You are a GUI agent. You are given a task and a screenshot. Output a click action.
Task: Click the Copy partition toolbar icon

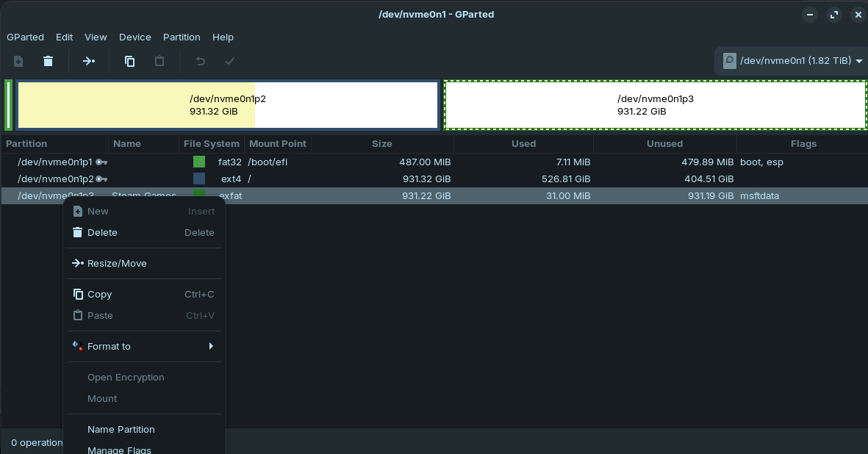click(x=129, y=61)
